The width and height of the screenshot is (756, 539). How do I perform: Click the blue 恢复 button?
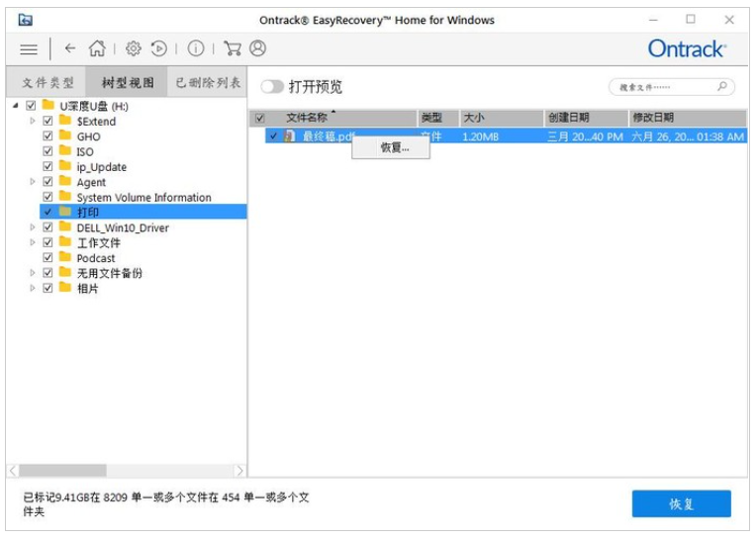[x=681, y=503]
